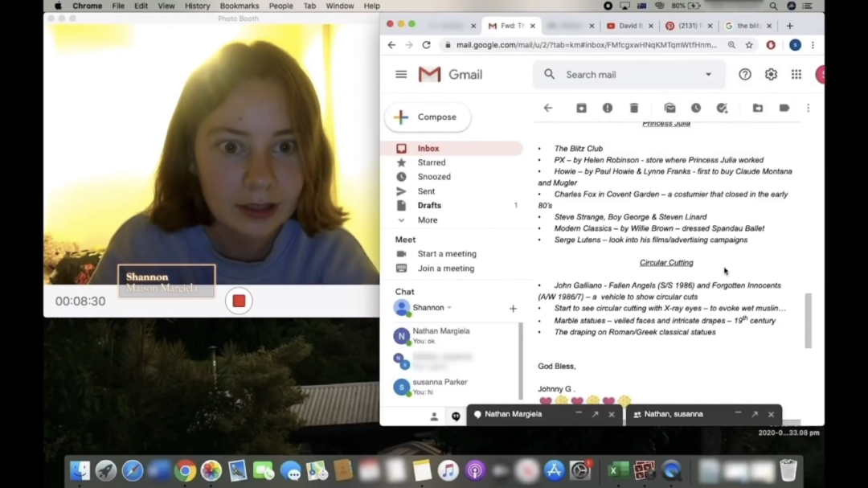Apply a label to the email
The image size is (868, 488).
pyautogui.click(x=784, y=108)
